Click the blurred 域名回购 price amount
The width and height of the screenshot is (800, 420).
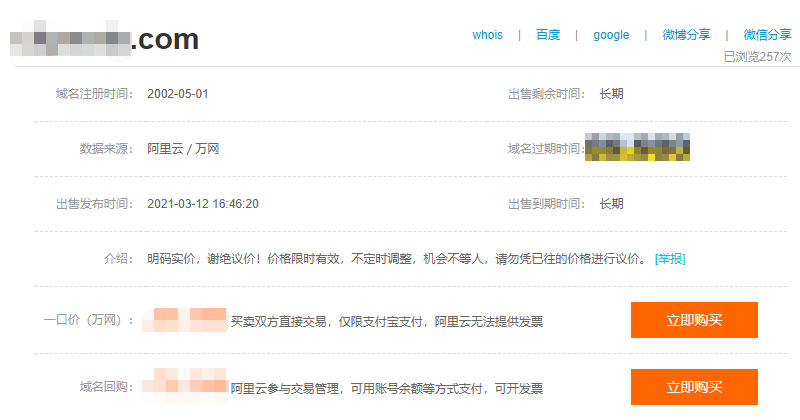tap(185, 385)
